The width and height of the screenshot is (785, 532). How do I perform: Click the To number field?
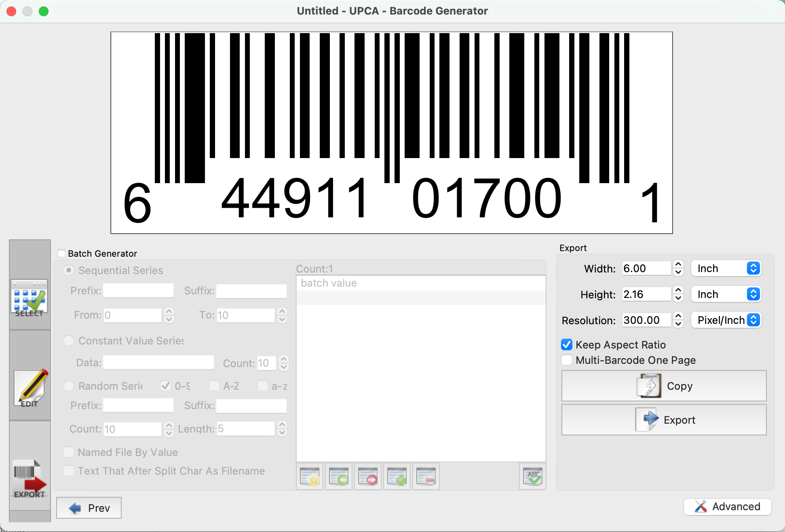(x=246, y=315)
